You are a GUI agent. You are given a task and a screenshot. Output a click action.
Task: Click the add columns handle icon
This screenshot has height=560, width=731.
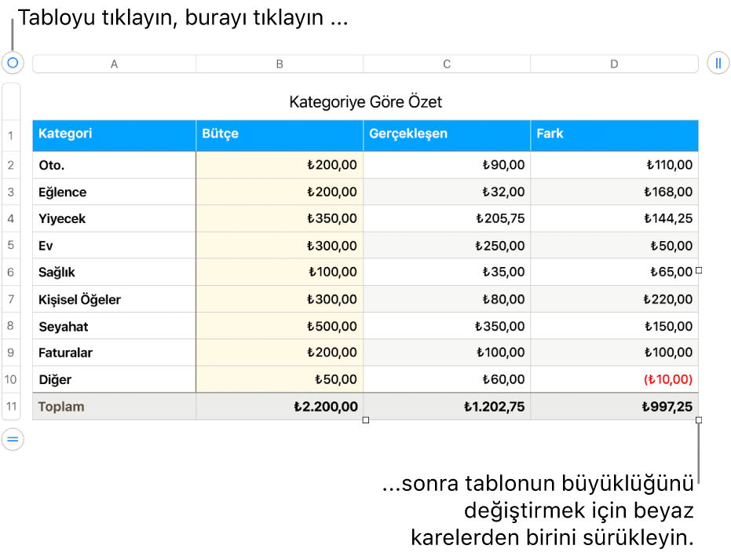tap(718, 63)
